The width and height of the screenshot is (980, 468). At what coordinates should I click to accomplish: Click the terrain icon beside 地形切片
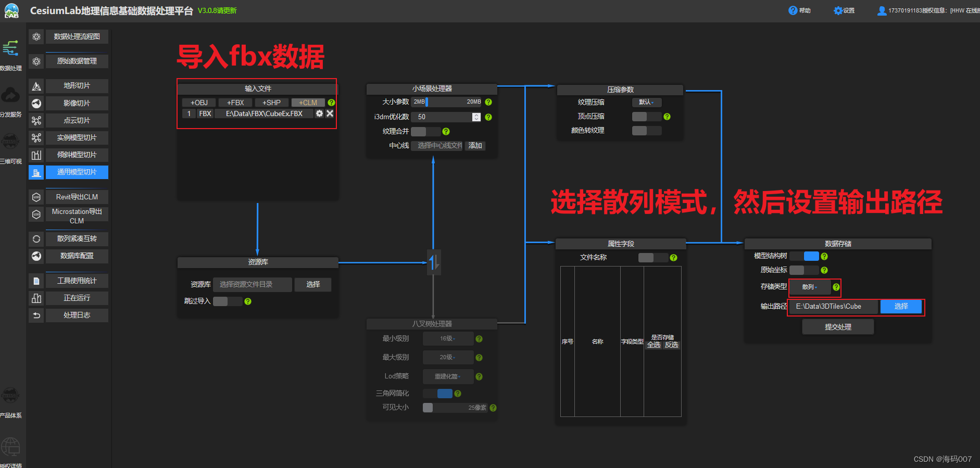36,86
